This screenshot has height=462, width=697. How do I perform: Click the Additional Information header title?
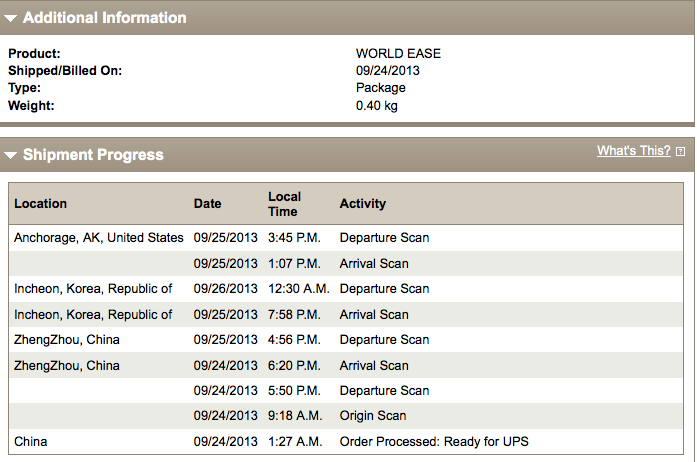[x=104, y=18]
